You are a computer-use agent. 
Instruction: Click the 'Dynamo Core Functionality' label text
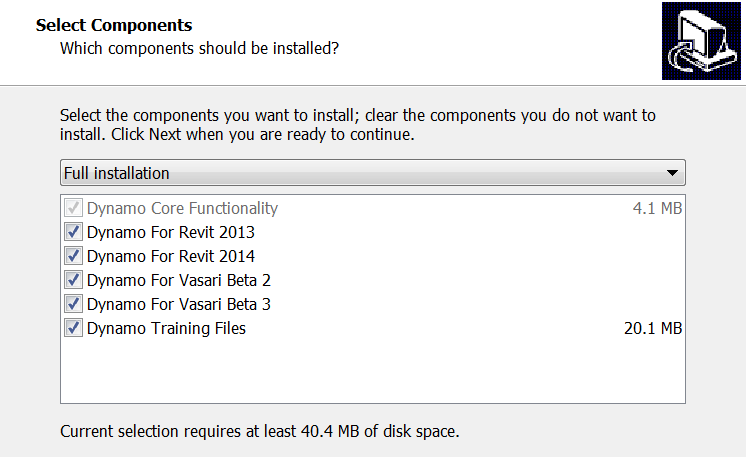tap(182, 209)
